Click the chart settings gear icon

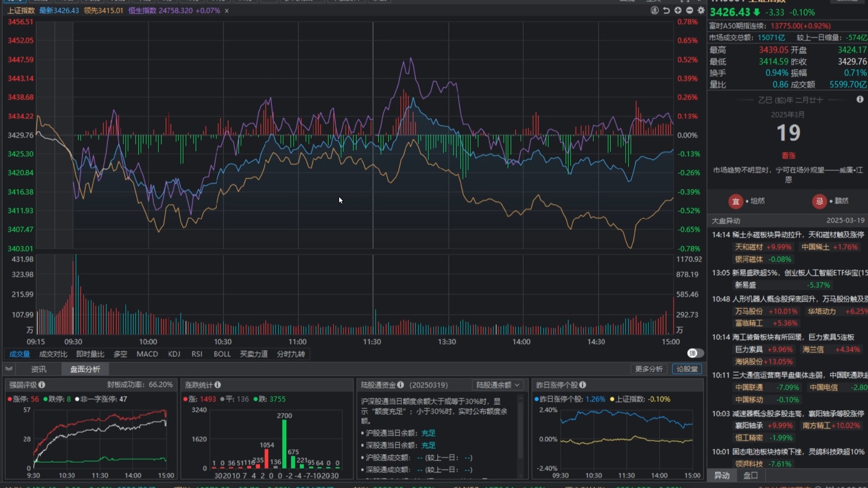(x=701, y=10)
